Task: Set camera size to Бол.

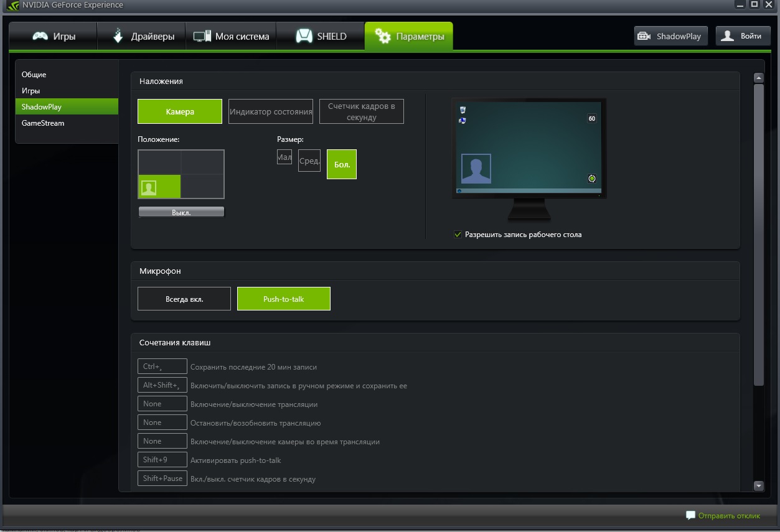Action: tap(342, 164)
